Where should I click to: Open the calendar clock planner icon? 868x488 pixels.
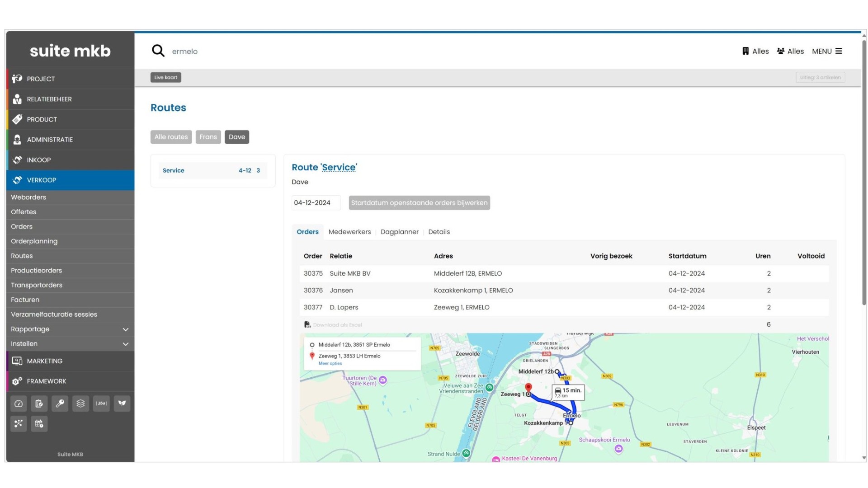39,424
